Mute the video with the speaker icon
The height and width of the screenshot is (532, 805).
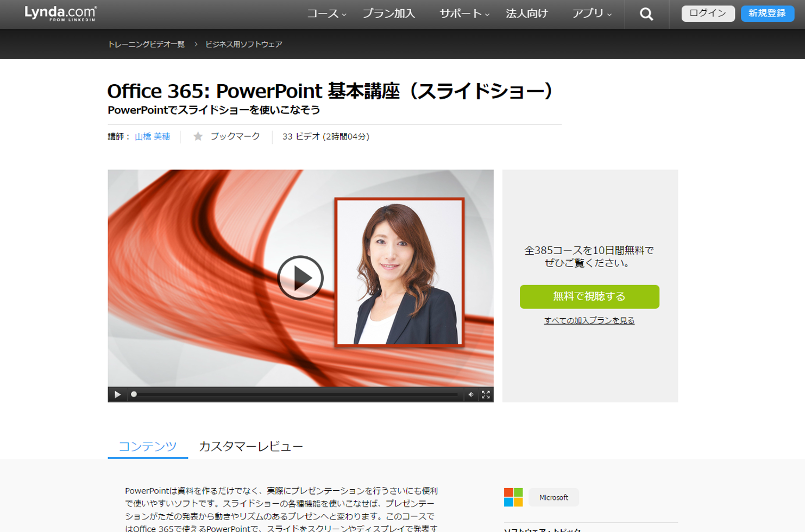(470, 395)
